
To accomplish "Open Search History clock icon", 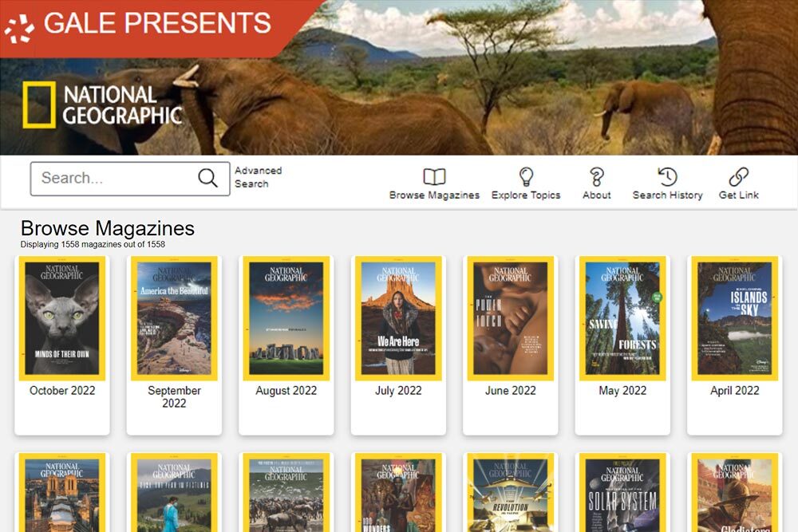I will pyautogui.click(x=667, y=177).
